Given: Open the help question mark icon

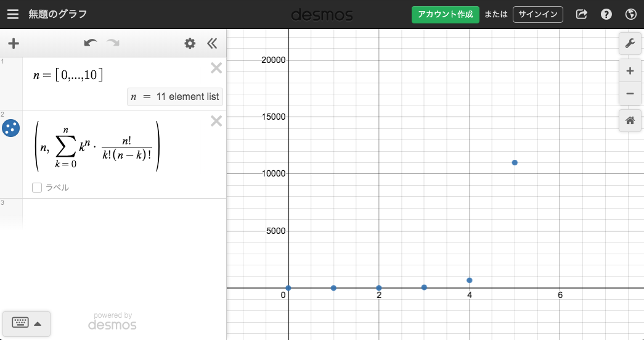Looking at the screenshot, I should click(606, 14).
